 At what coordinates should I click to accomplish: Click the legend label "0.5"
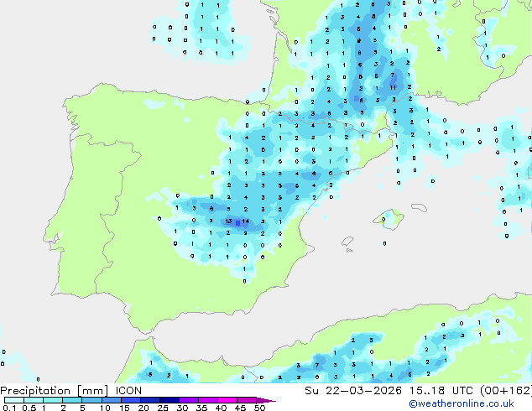tap(29, 408)
